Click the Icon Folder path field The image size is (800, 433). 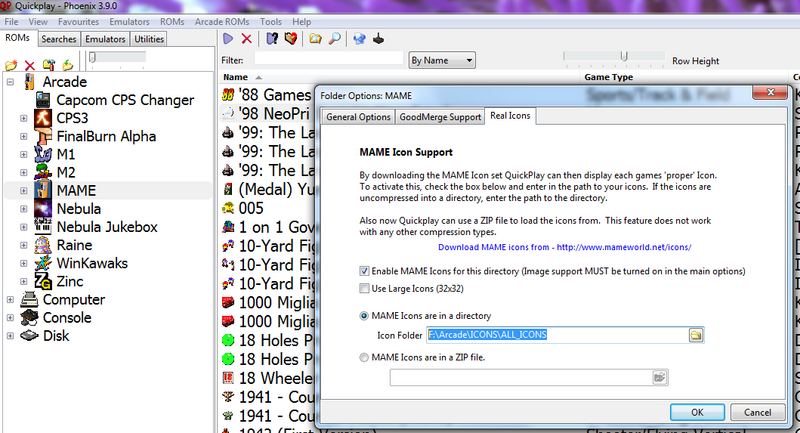(x=558, y=335)
